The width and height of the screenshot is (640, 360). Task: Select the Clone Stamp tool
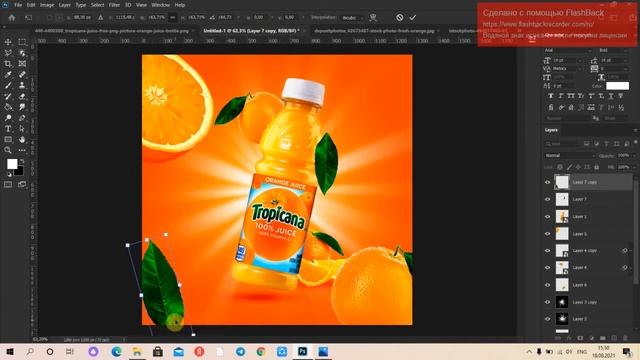tap(22, 85)
